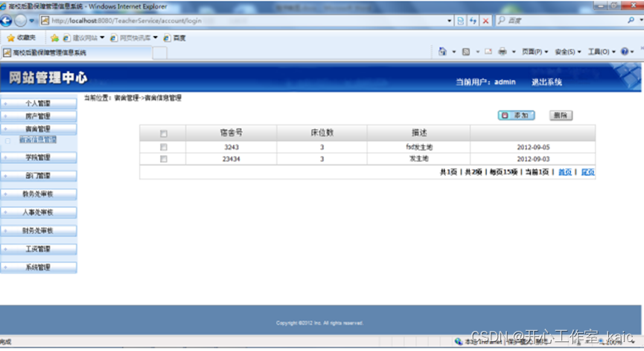Open the 百度 favorites bar shortcut
Screen dimensions: 644x351
[174, 38]
